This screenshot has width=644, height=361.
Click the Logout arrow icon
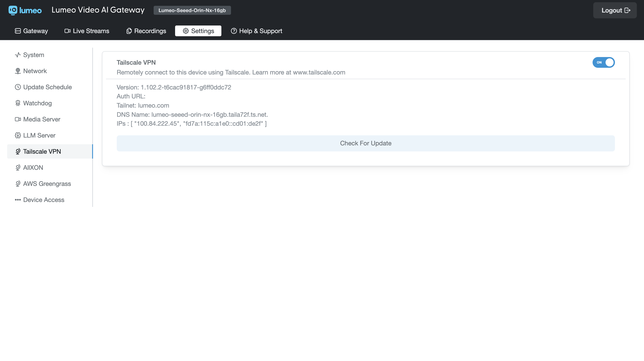pos(627,10)
